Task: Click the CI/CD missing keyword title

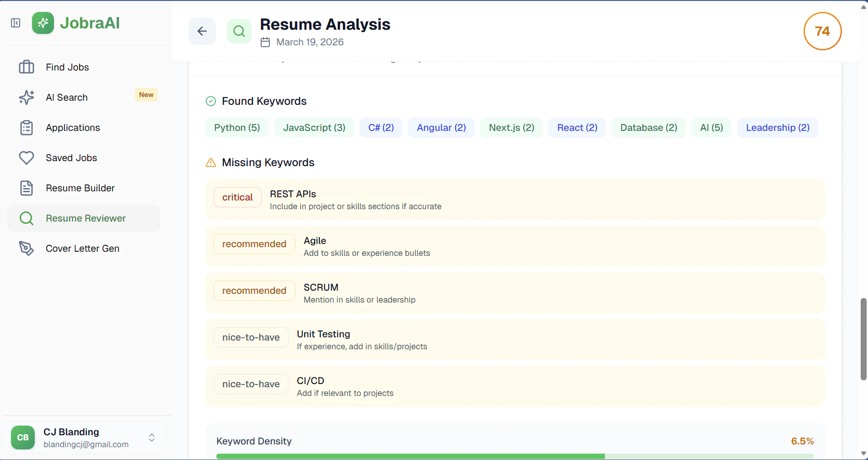Action: (x=311, y=381)
